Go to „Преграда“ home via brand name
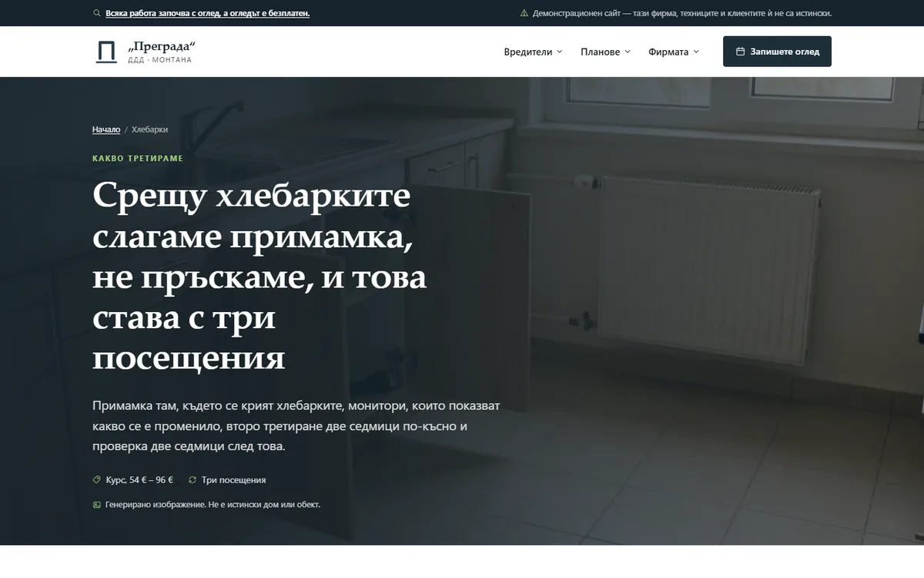Viewport: 924px width, 578px height. (163, 46)
